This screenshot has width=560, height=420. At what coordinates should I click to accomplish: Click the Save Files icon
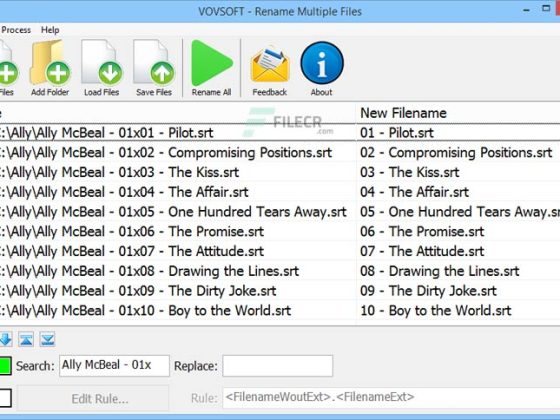pos(154,62)
